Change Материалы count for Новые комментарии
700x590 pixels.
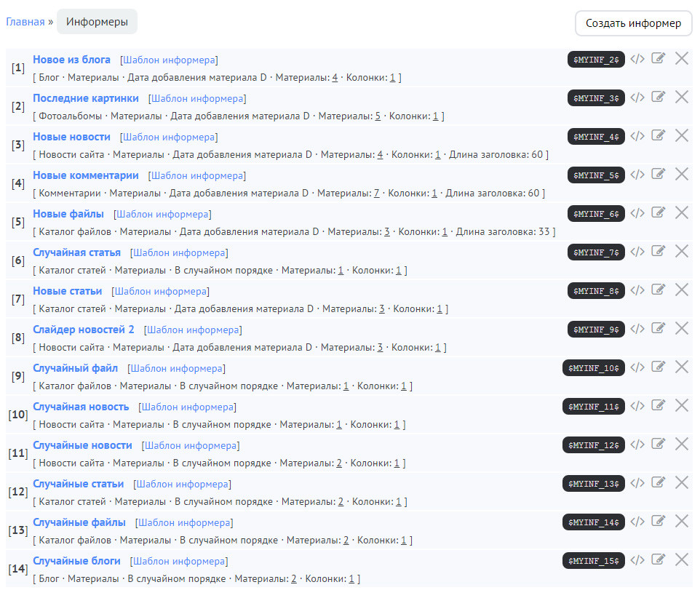click(x=376, y=194)
